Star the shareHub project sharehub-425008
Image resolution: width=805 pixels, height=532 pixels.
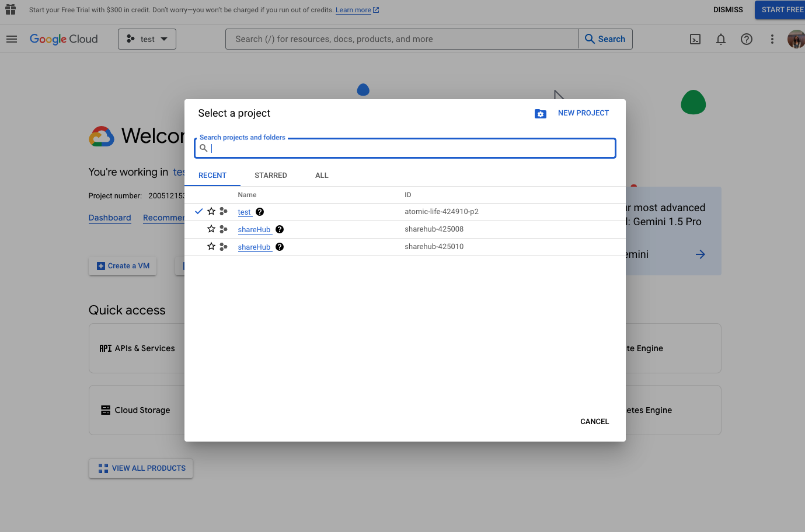211,229
